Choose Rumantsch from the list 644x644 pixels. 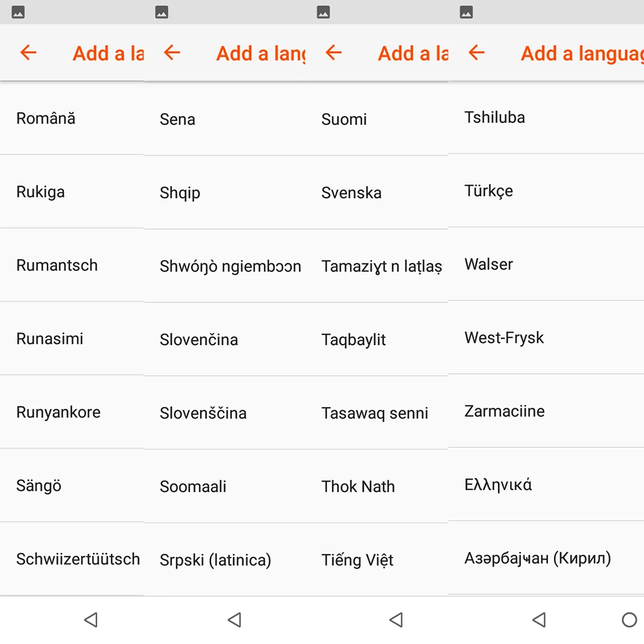(72, 265)
